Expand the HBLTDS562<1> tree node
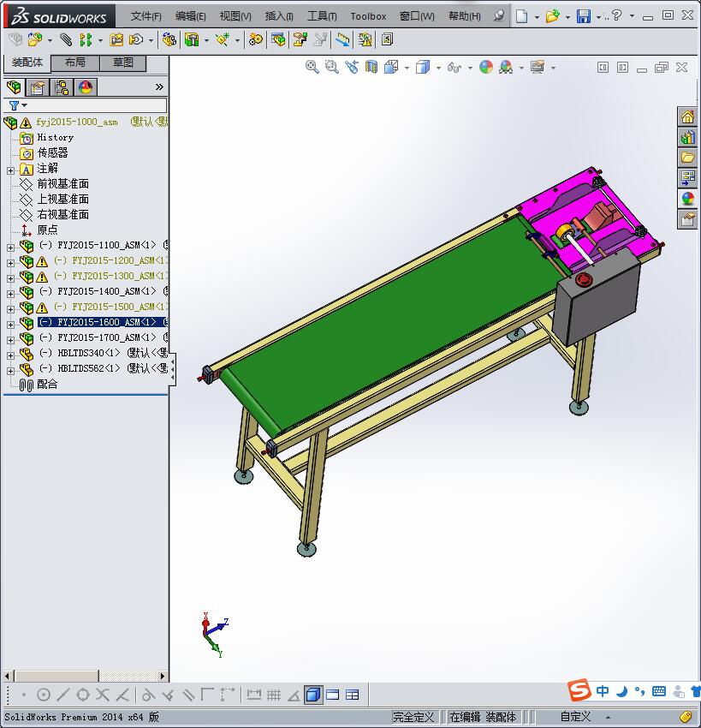The height and width of the screenshot is (728, 701). tap(10, 371)
